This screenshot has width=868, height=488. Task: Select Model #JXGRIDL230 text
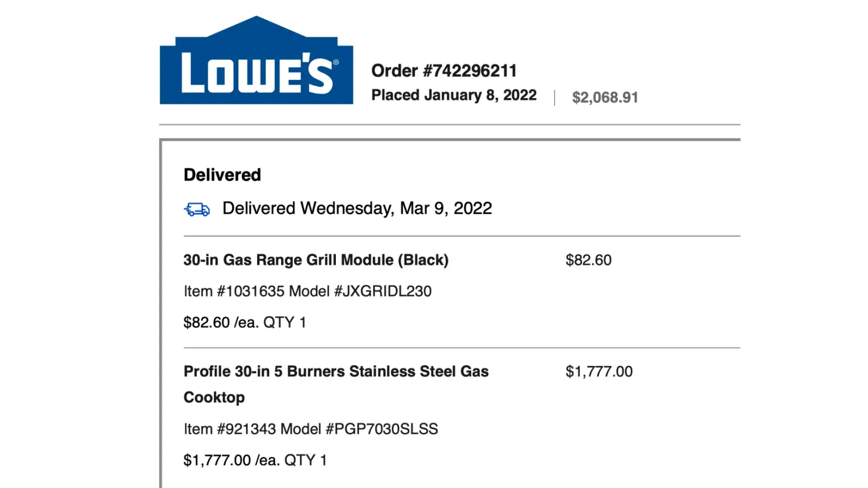360,291
